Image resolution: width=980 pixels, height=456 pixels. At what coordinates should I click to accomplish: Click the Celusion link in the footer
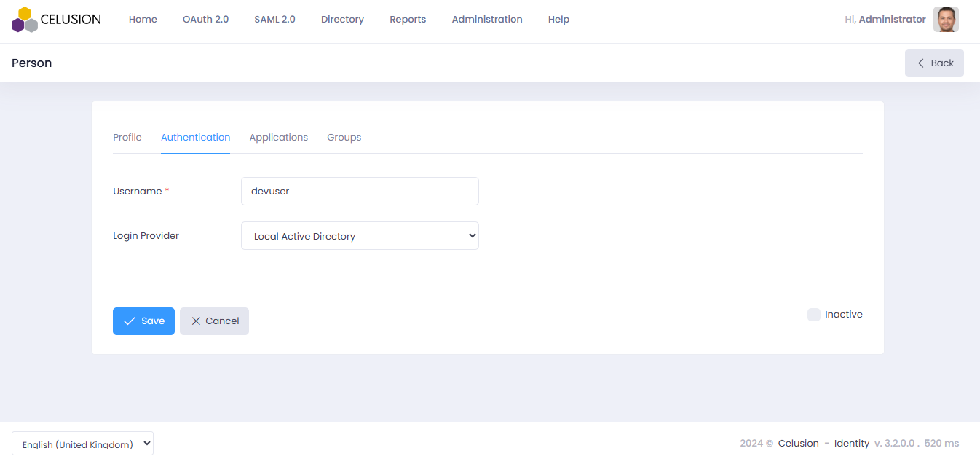[798, 443]
